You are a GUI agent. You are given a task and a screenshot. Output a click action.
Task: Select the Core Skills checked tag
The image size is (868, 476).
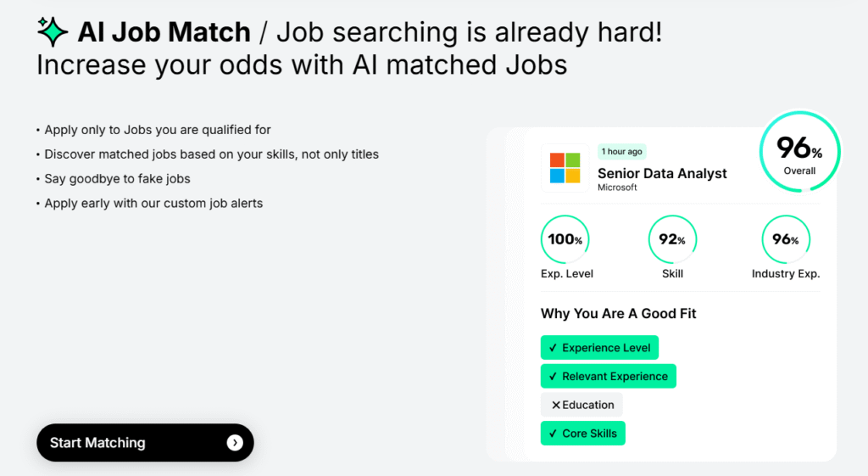pos(582,434)
